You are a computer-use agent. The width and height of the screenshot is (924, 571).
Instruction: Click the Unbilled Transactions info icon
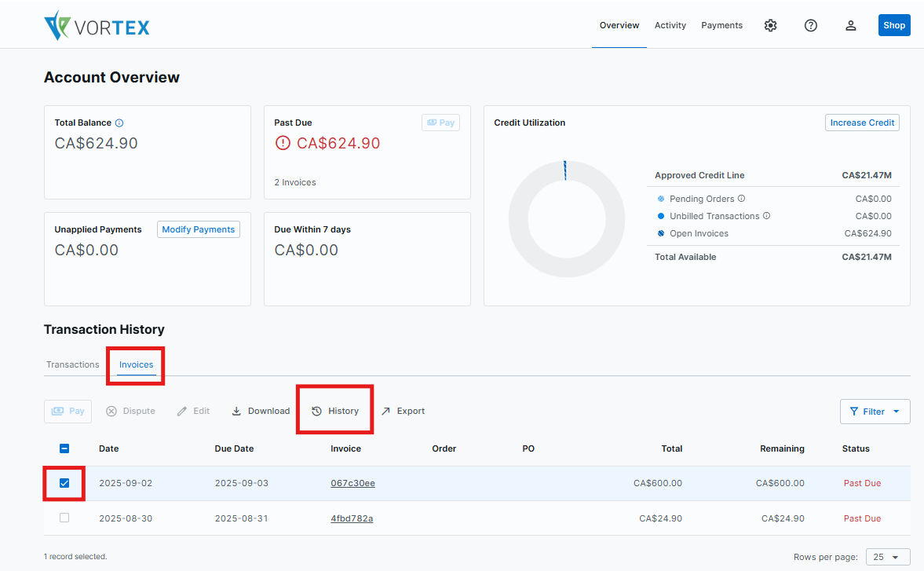point(767,216)
